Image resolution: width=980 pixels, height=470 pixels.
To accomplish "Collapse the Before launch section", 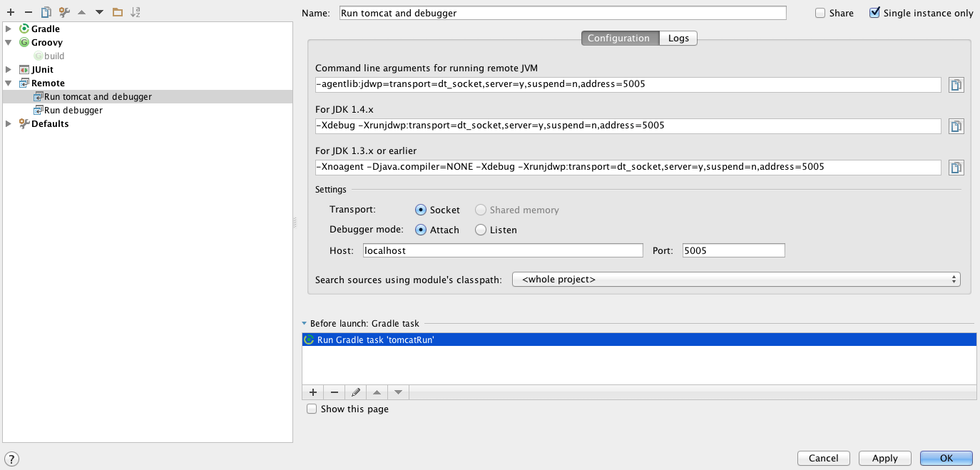I will (x=305, y=324).
